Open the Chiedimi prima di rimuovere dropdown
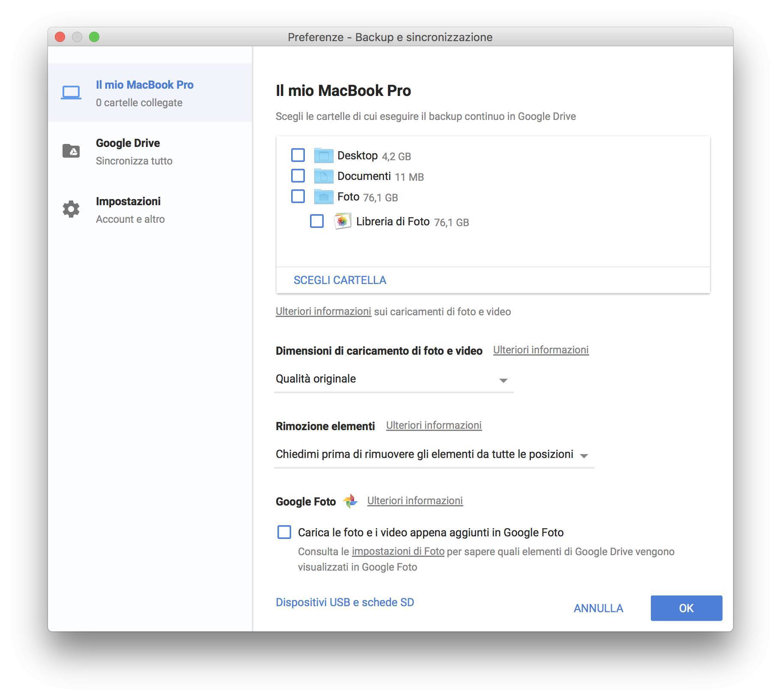Viewport: 781px width, 700px height. tap(434, 455)
